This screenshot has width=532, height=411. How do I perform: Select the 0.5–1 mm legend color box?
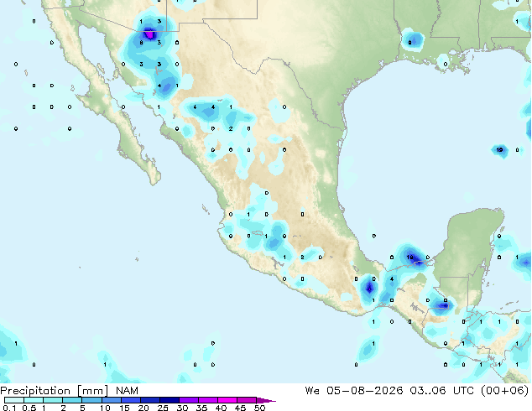[34, 400]
